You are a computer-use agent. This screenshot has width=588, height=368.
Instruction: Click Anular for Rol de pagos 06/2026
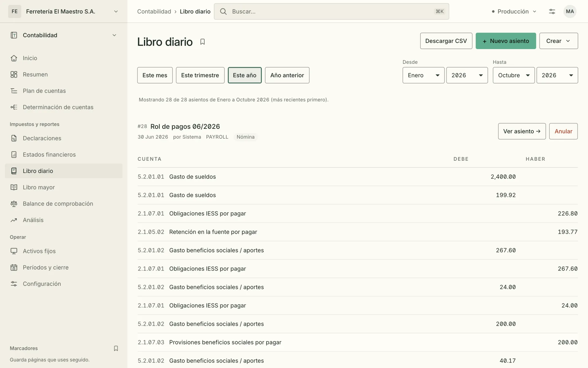tap(563, 131)
